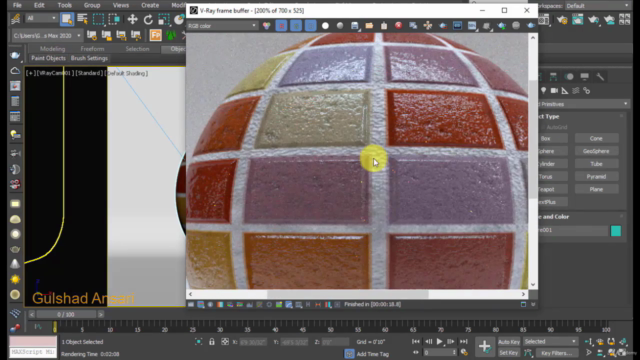Toggle the green channel in V-Ray frame buffer

(x=296, y=26)
